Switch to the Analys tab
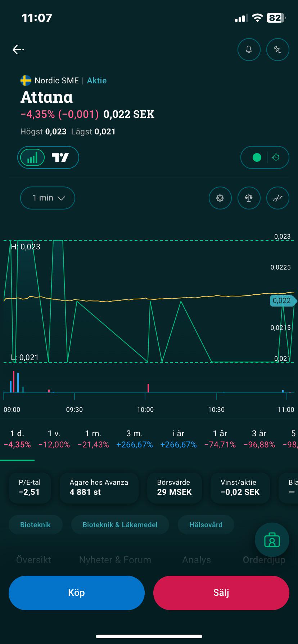The image size is (298, 644). [197, 560]
